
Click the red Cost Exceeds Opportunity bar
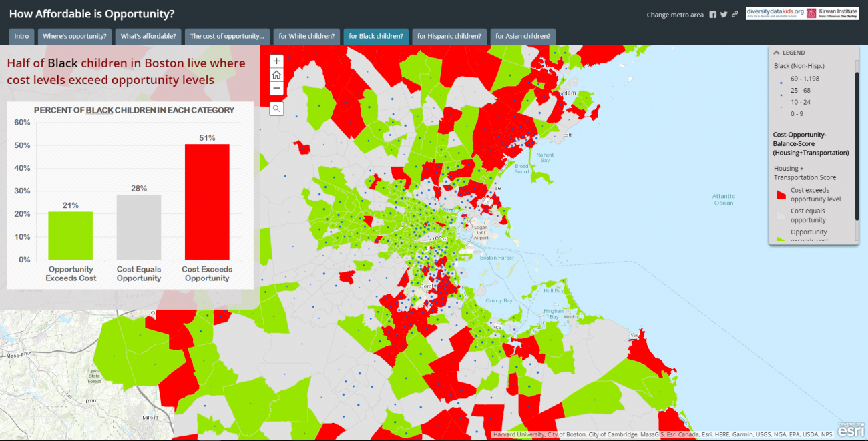point(207,201)
